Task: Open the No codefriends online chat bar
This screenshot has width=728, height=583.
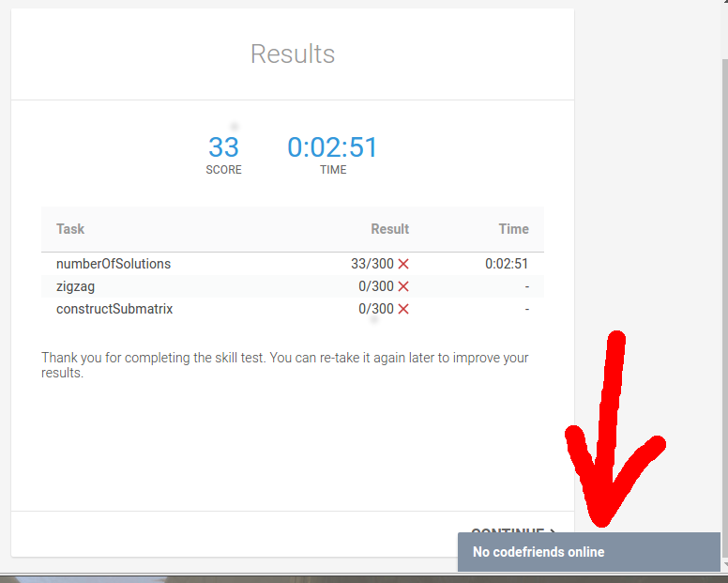Action: 589,552
